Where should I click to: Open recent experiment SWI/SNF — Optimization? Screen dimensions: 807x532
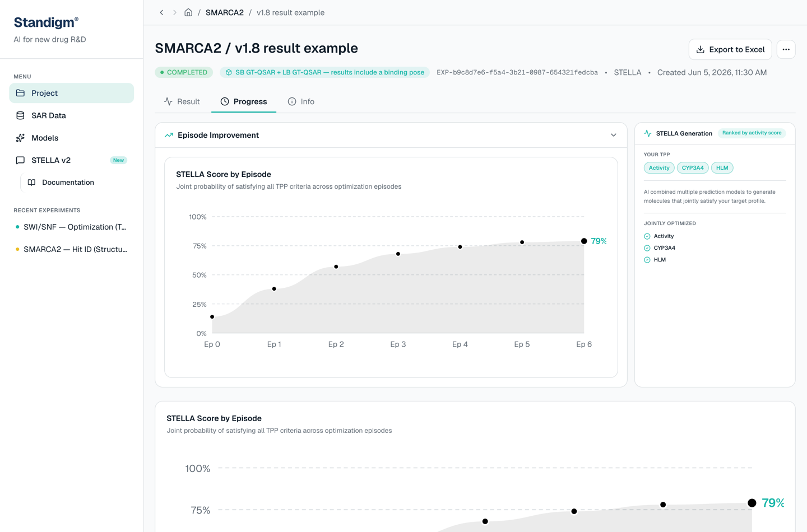point(72,227)
